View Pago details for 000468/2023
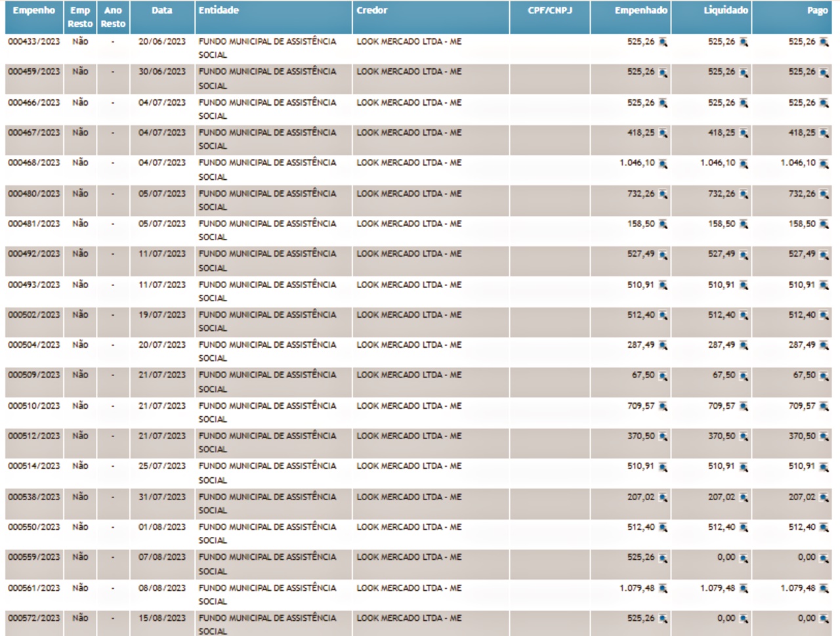 [x=824, y=163]
